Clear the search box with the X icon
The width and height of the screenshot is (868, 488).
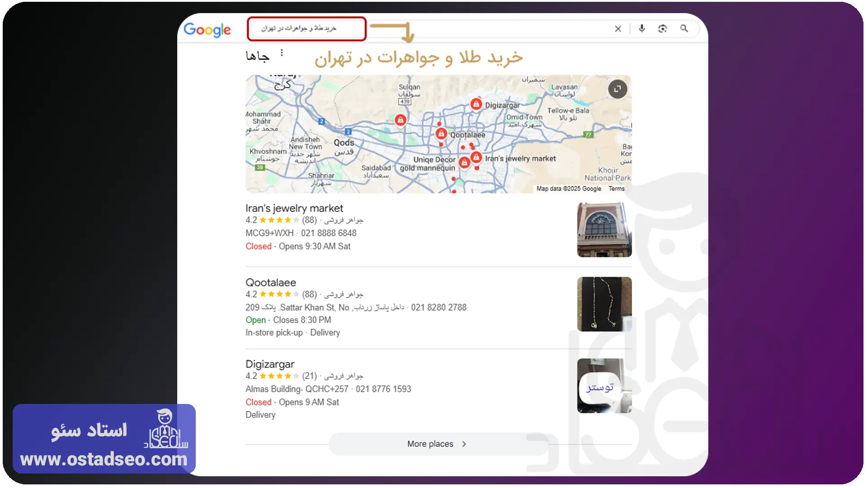click(618, 29)
